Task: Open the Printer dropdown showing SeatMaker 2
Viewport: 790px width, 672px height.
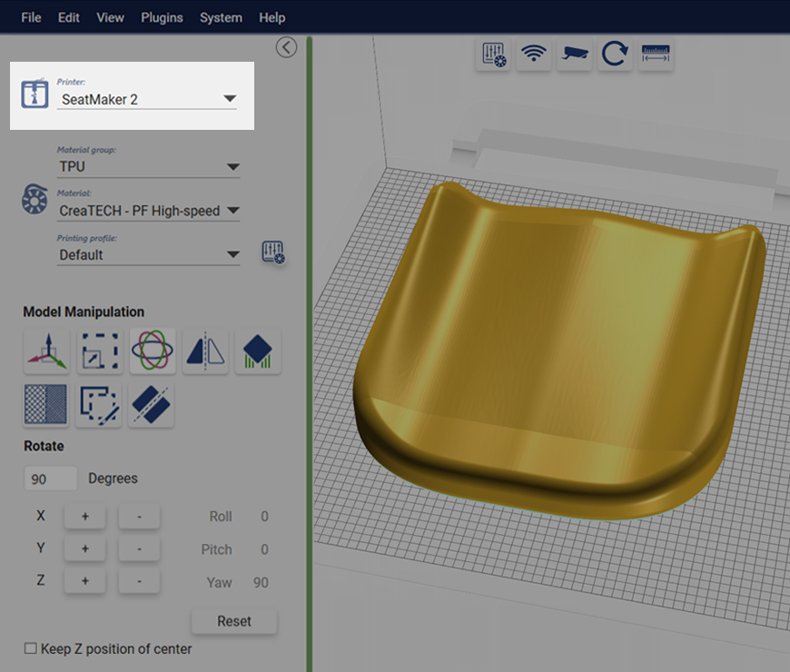Action: click(146, 99)
